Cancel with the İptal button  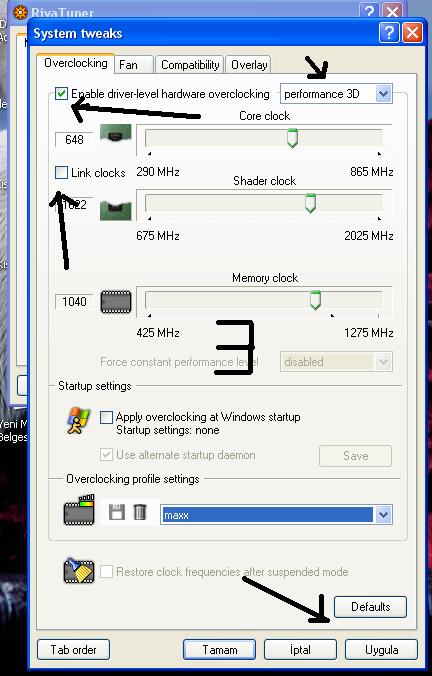pos(300,649)
